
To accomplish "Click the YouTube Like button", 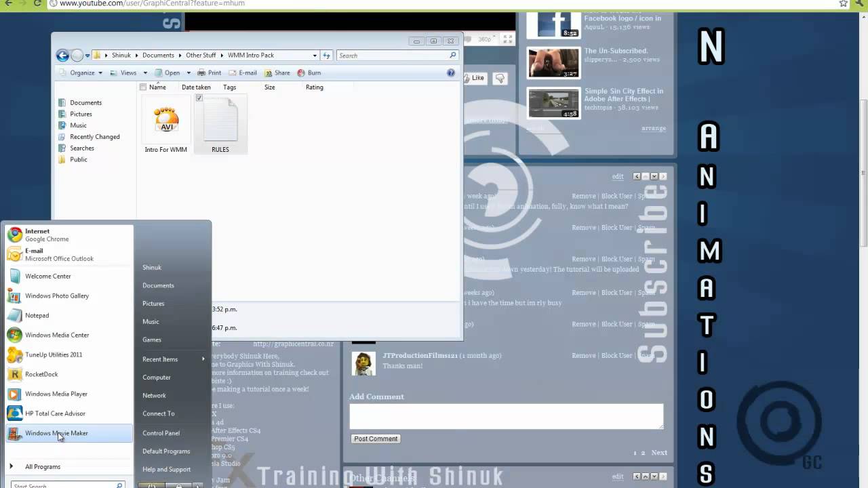I will tap(474, 79).
